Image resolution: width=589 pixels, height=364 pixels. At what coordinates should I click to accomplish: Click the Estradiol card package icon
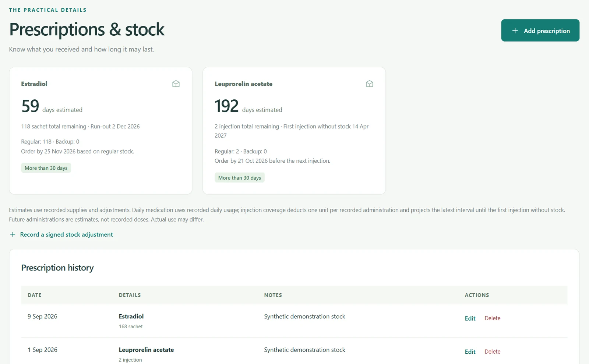click(x=176, y=84)
